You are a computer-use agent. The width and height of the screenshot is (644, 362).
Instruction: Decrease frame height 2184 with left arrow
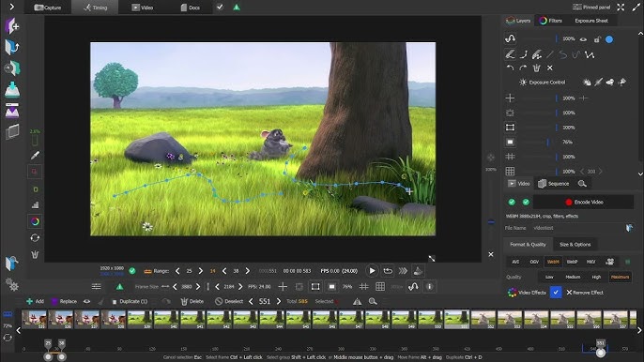pos(217,286)
